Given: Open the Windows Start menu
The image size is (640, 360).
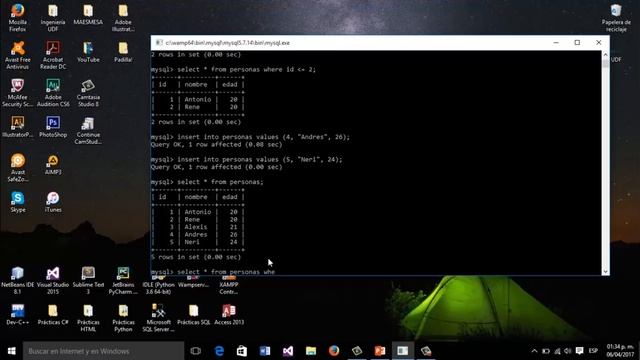Looking at the screenshot, I should (x=11, y=351).
